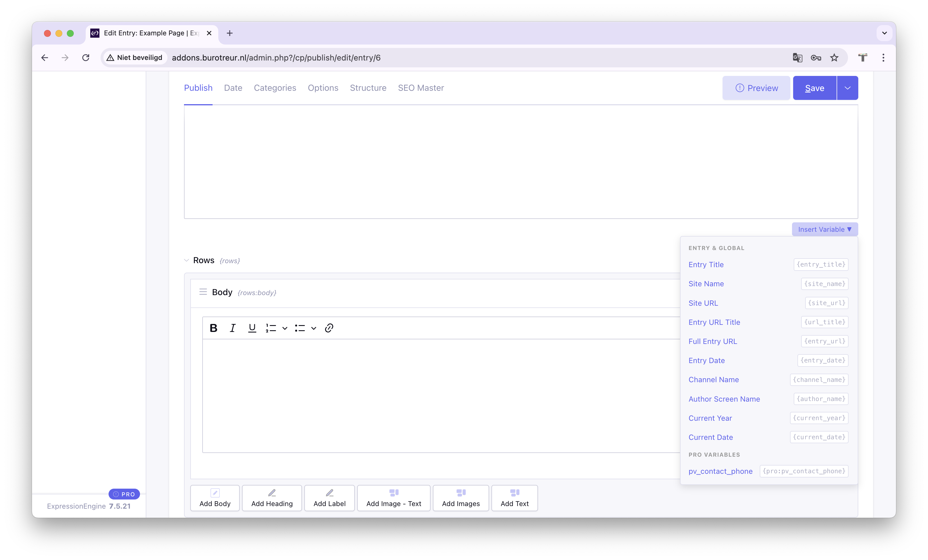
Task: Open the Google Translate page icon
Action: pos(797,58)
